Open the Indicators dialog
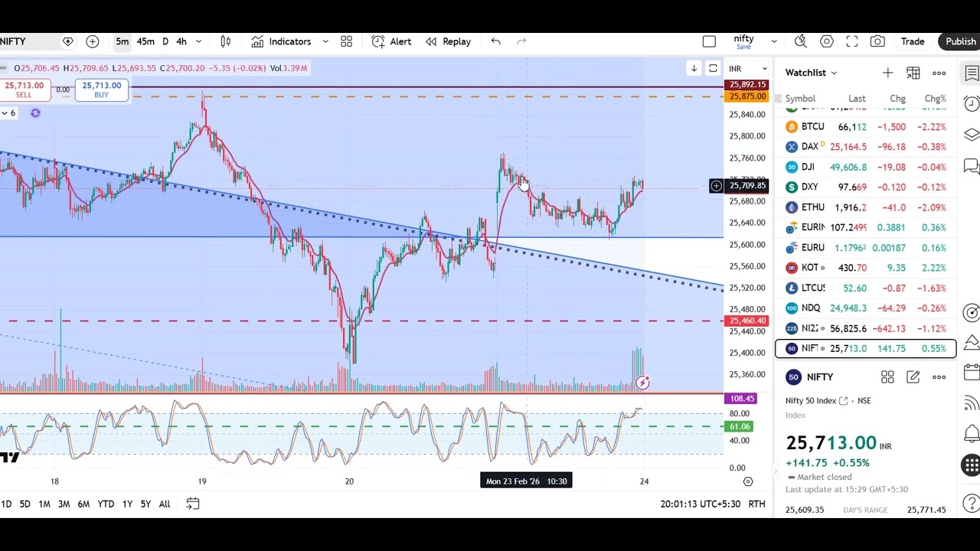 281,41
